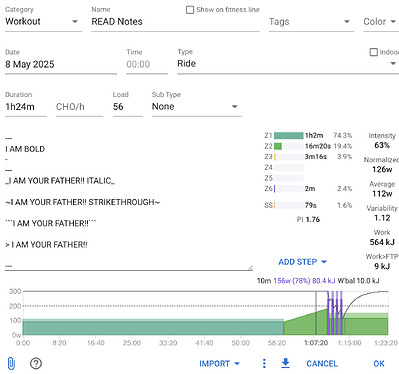399x374 pixels.
Task: Open the Sub Type None dropdown
Action: click(x=197, y=107)
